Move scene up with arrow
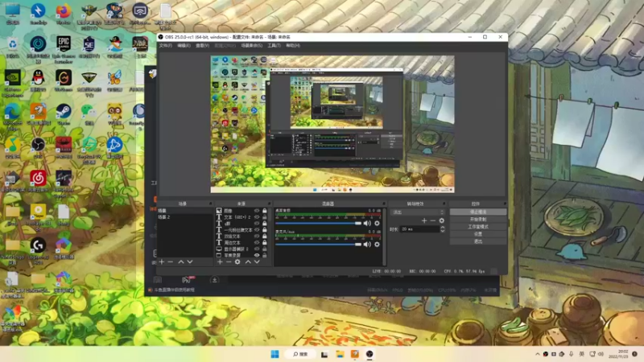Screen dimensions: 644x362 coord(180,262)
